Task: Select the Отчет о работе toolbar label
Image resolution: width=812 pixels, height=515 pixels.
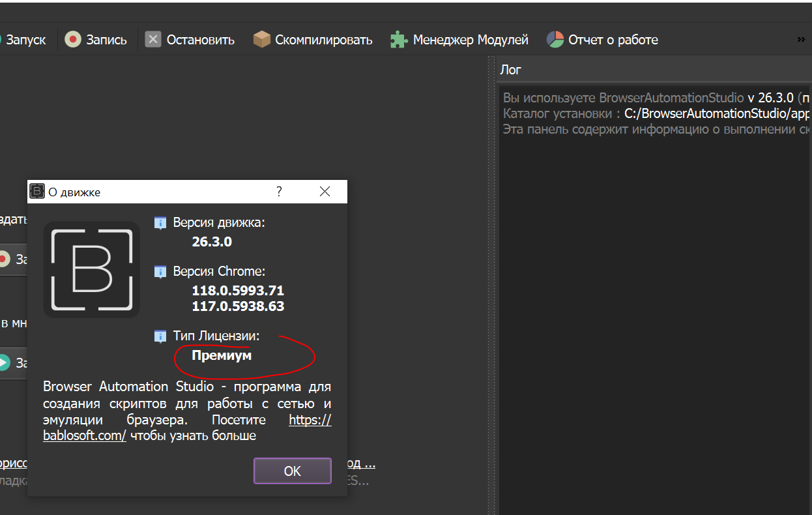Action: [x=613, y=40]
